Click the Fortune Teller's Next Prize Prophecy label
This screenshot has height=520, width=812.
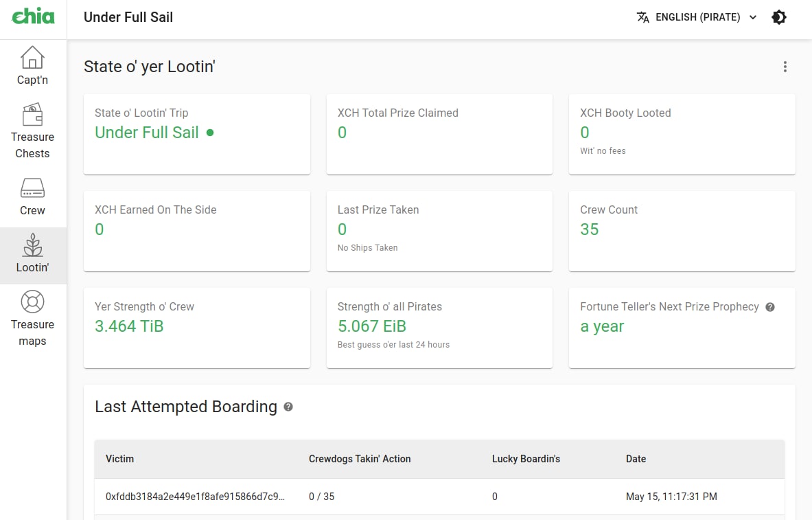(x=670, y=307)
